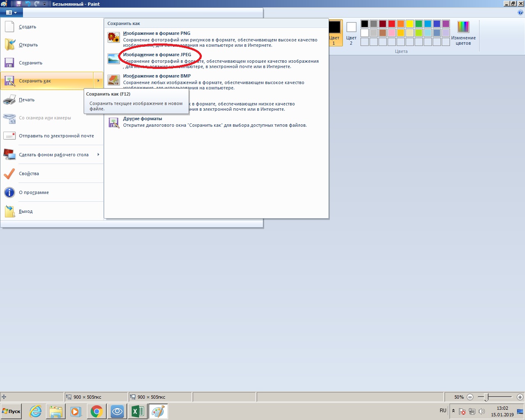
Task: Open Свойства from the file menu
Action: pos(52,173)
